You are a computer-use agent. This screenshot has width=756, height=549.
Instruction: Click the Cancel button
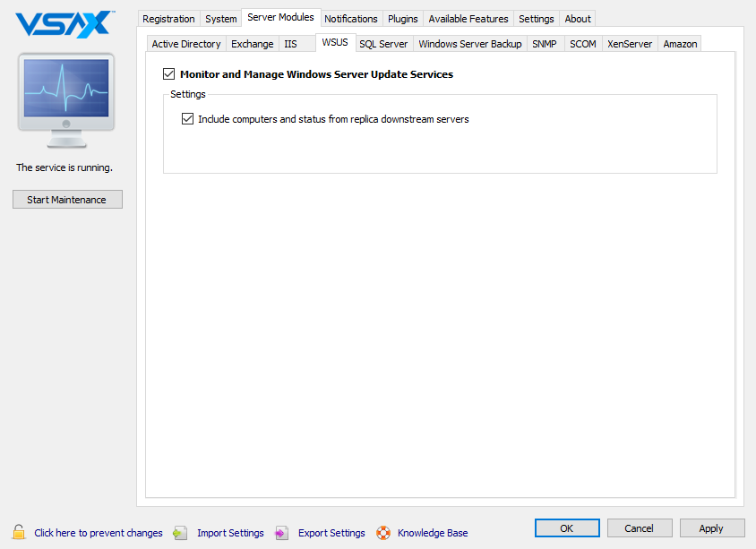[x=640, y=528]
